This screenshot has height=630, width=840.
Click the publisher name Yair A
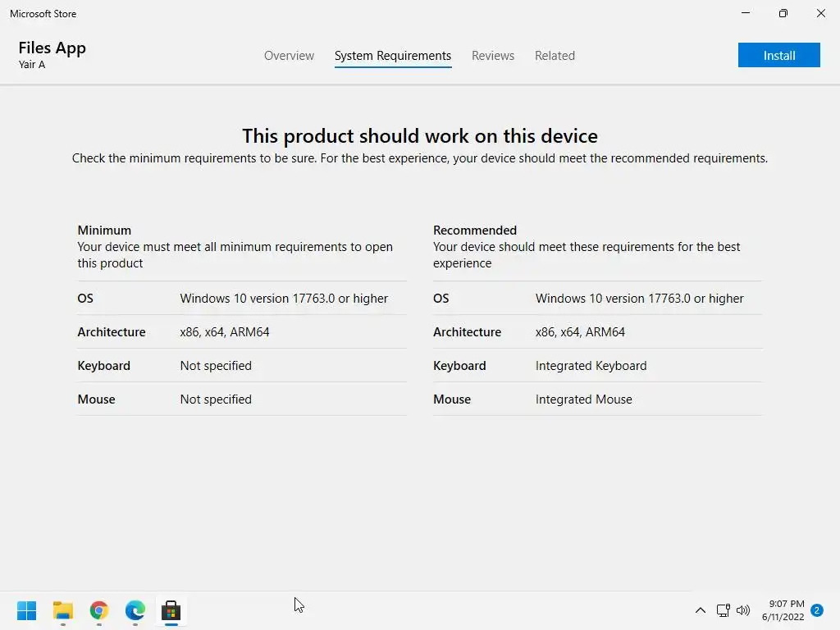(32, 65)
